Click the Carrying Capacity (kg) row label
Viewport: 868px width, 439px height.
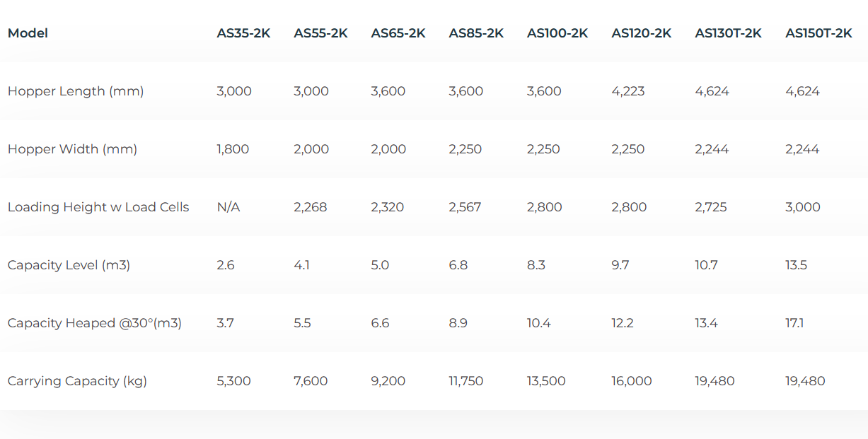[x=77, y=381]
